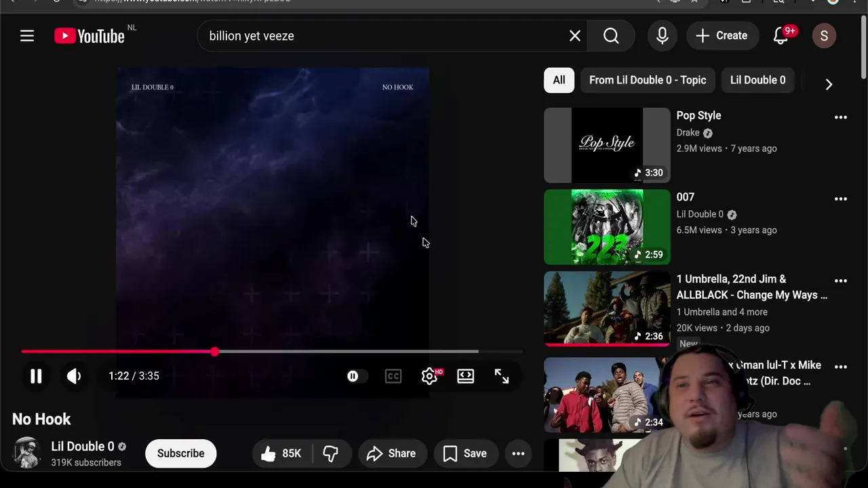Screen dimensions: 868x488
Task: Start voice search with microphone
Action: click(663, 36)
